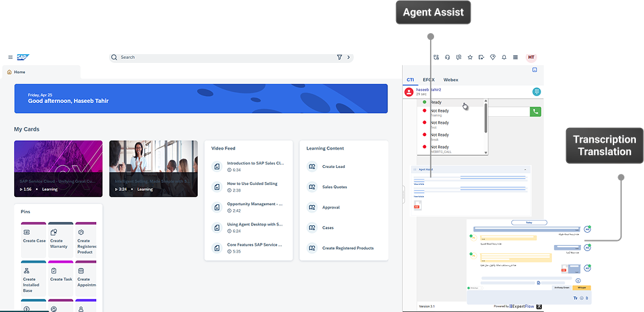Select the CTI tab
This screenshot has width=644, height=312.
(x=410, y=80)
